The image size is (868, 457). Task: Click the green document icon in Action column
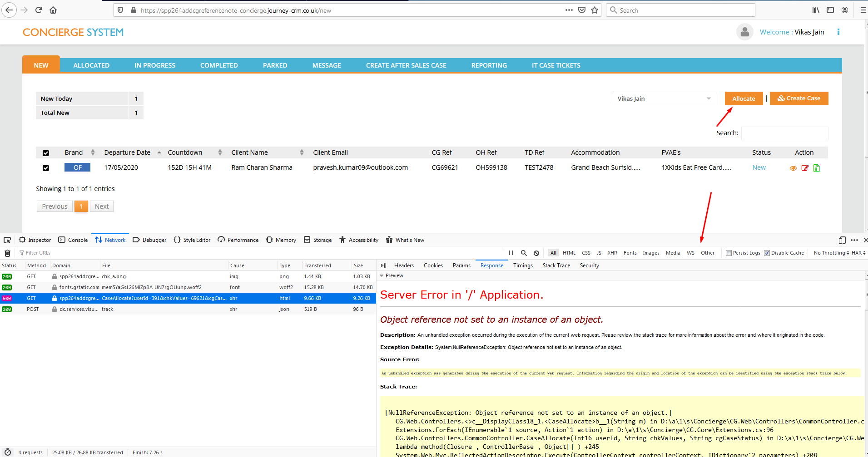816,168
